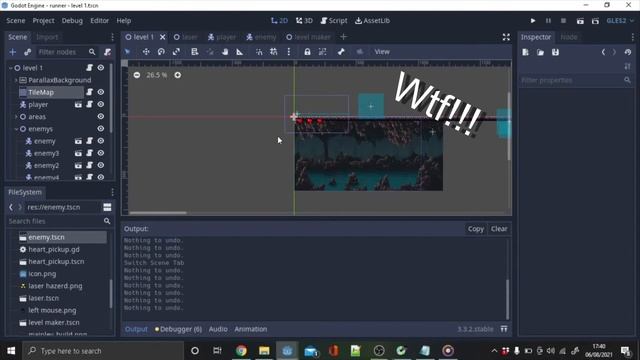The height and width of the screenshot is (360, 640).
Task: Play the project
Action: coord(533,20)
